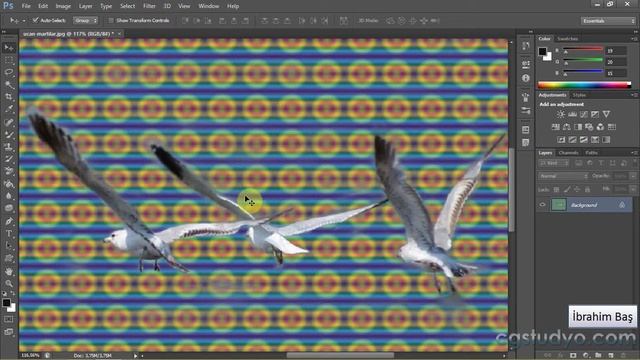640x360 pixels.
Task: Open the layer Kind filter dropdown
Action: point(554,163)
